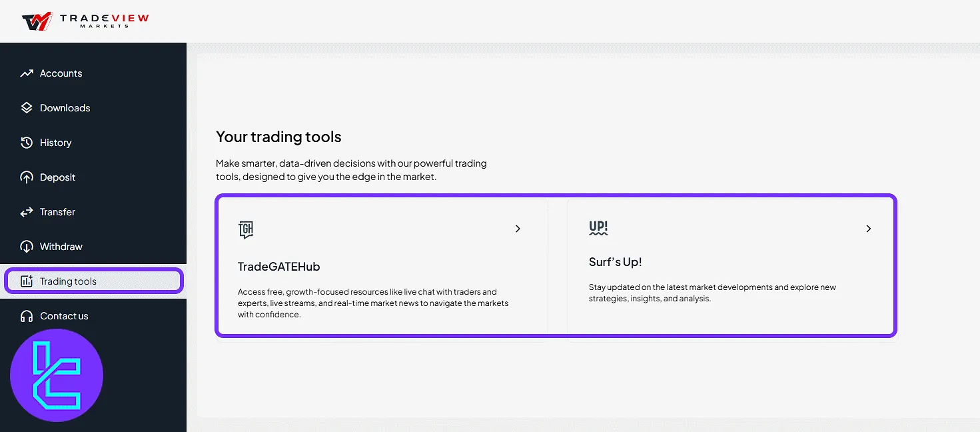This screenshot has height=432, width=980.
Task: Click the UP! logo icon
Action: (598, 228)
